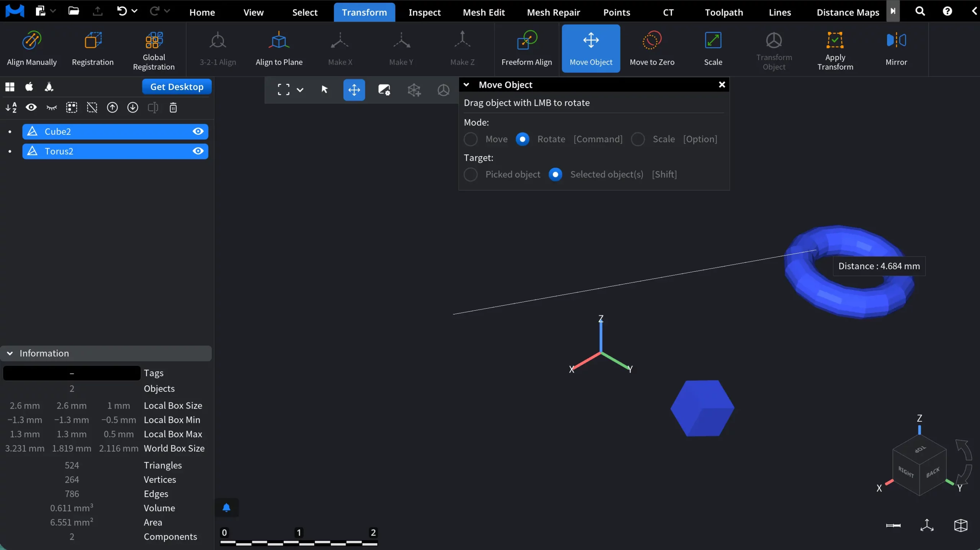Image resolution: width=980 pixels, height=550 pixels.
Task: Hide the Cube2 object
Action: tap(198, 131)
